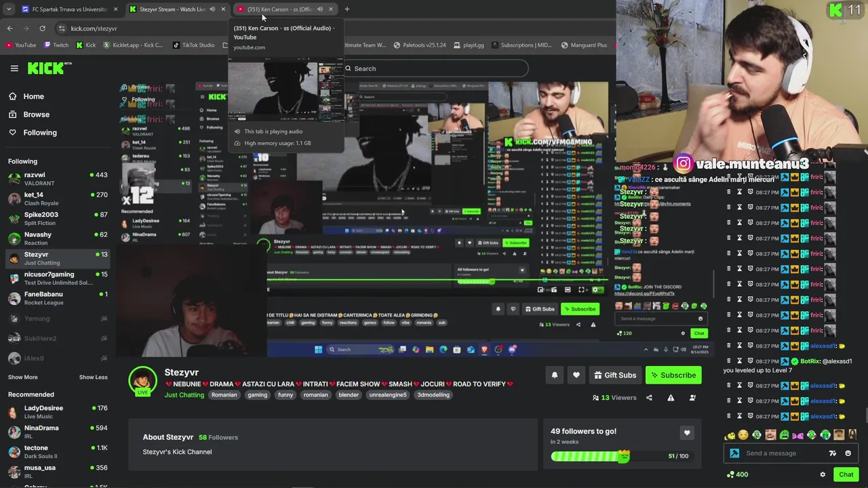Open the nicusor7gaming channel in Following
This screenshot has height=488, width=868.
[x=58, y=278]
